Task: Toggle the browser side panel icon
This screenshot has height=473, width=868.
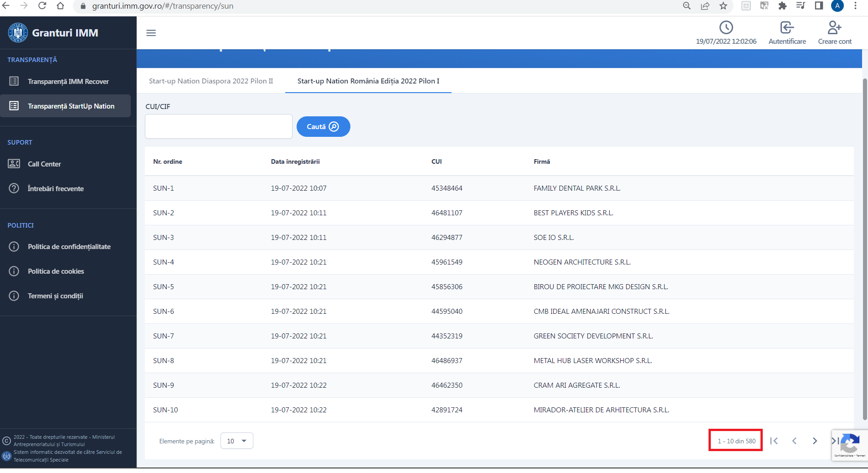Action: coord(819,6)
